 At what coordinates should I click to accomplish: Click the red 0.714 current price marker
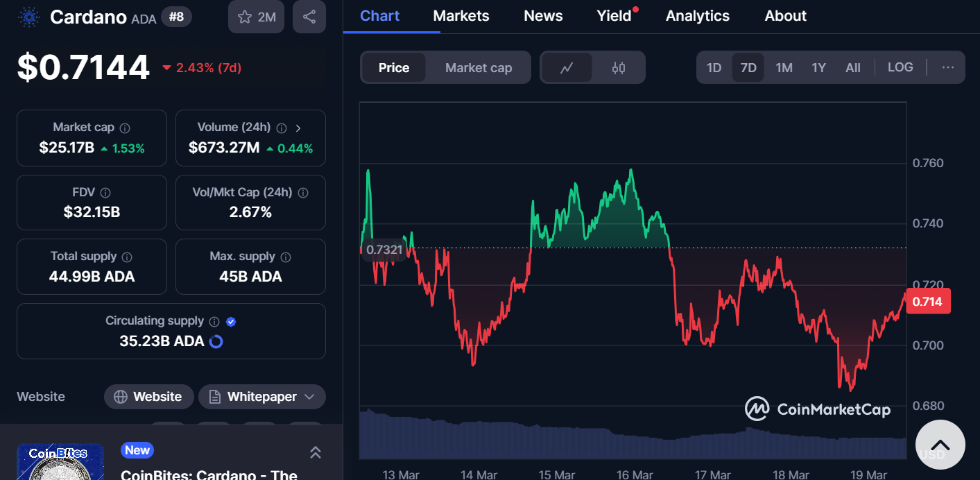(x=927, y=302)
